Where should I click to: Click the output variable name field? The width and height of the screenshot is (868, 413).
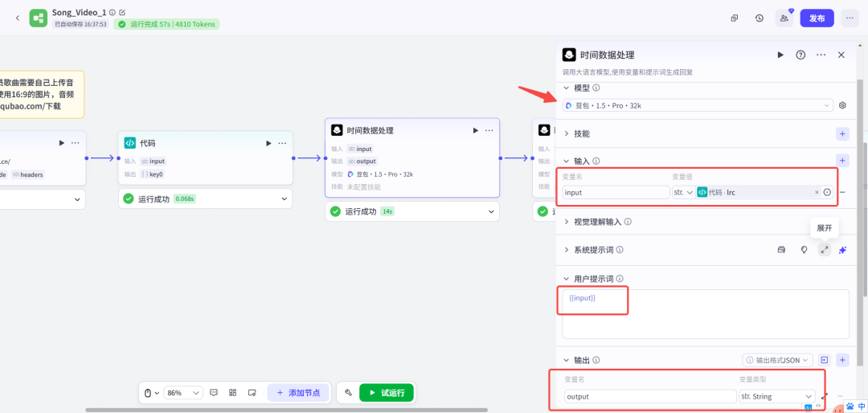(650, 396)
